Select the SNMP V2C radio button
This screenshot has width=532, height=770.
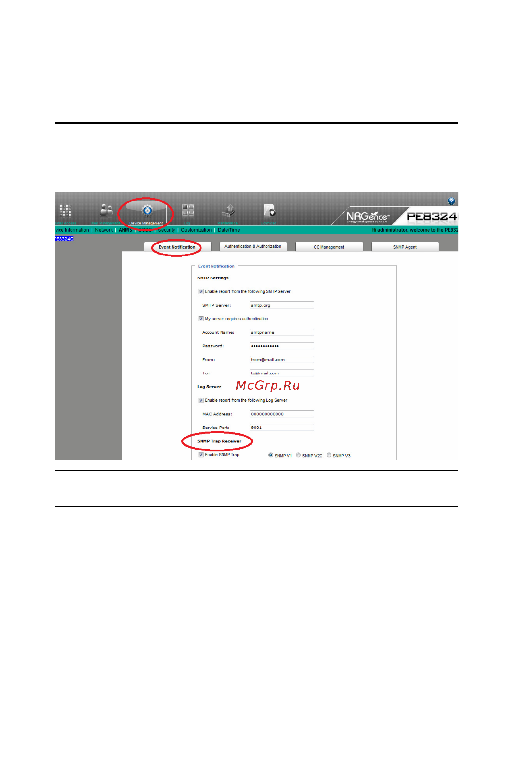(x=298, y=455)
